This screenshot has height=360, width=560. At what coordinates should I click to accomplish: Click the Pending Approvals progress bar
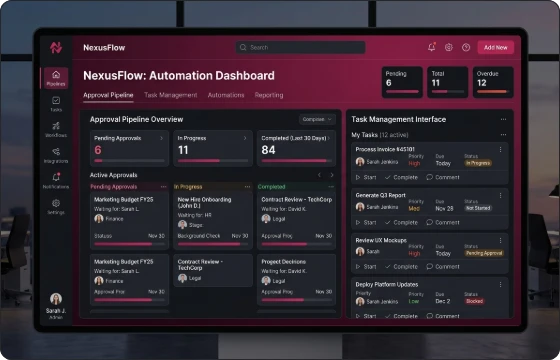tap(129, 161)
